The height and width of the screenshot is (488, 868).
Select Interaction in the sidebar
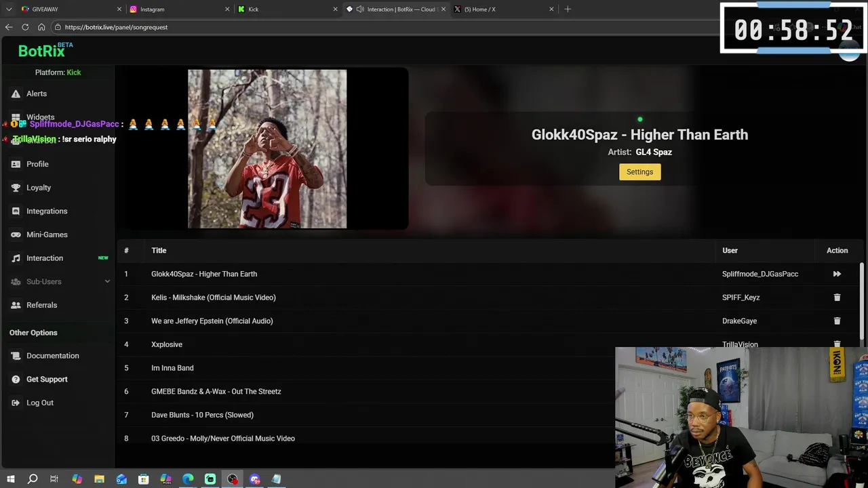(x=37, y=258)
